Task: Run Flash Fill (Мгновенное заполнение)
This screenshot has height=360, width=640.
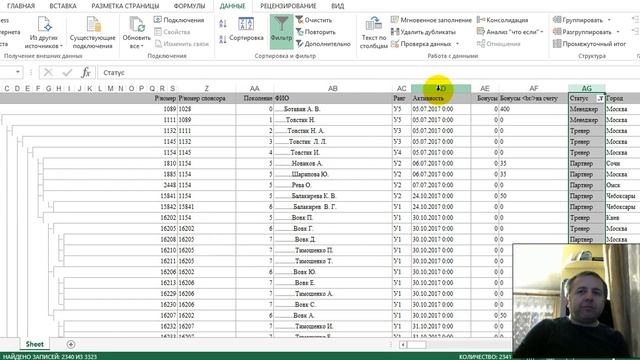Action: pyautogui.click(x=431, y=20)
